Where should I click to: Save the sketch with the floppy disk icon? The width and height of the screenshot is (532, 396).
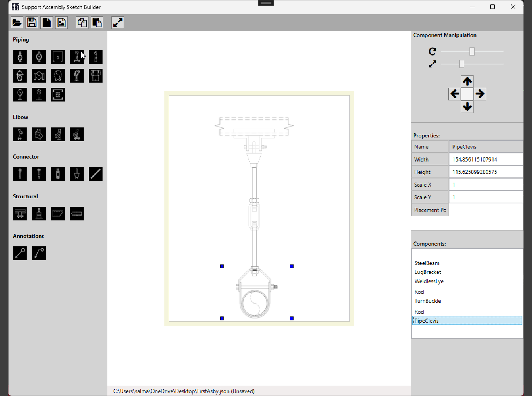(32, 23)
